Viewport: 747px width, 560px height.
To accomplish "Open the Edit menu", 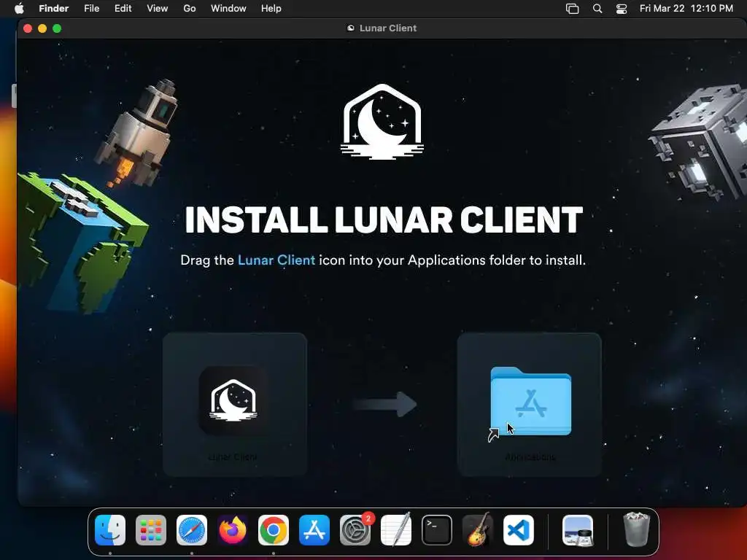I will tap(123, 9).
